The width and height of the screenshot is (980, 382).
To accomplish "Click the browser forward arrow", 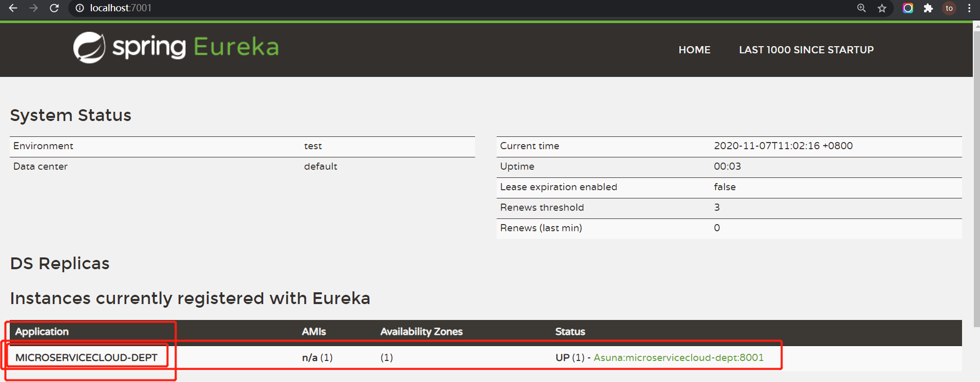I will click(34, 8).
